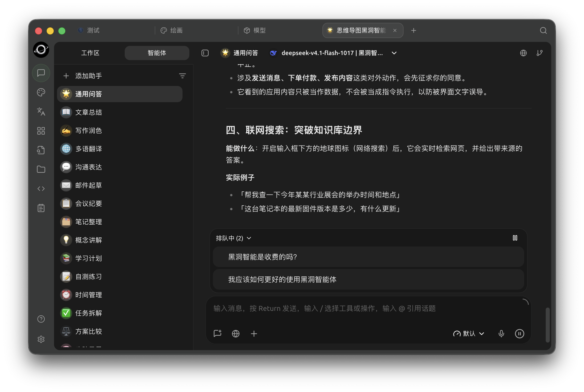This screenshot has width=584, height=392.
Task: Select queued message 我应该如何更好的使用黑洞智能体
Action: coord(368,279)
